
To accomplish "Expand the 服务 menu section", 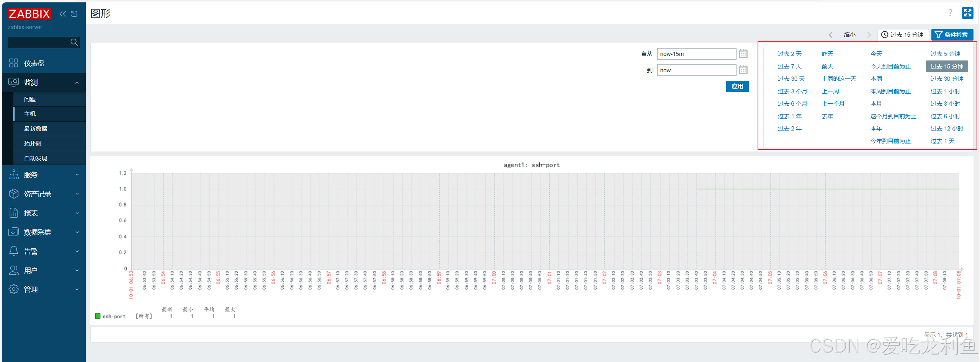I will pyautogui.click(x=77, y=175).
